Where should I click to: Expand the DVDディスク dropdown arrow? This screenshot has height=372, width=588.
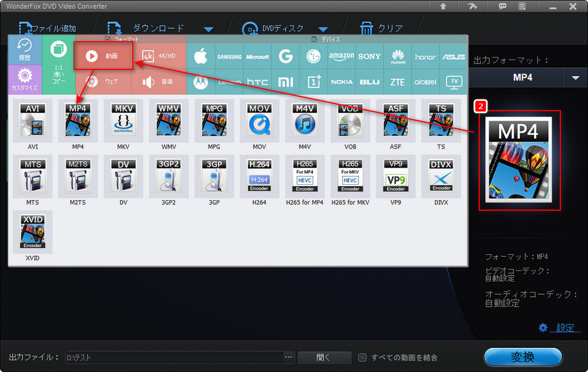point(323,29)
